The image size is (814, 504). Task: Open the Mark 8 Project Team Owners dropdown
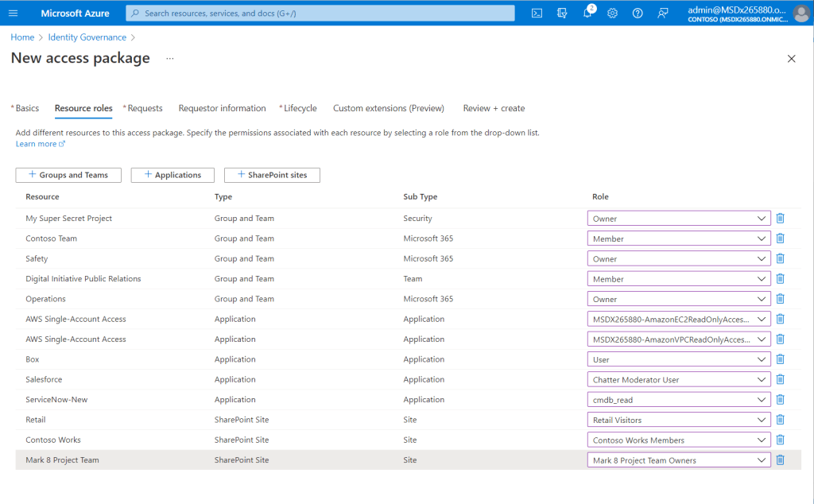[679, 460]
